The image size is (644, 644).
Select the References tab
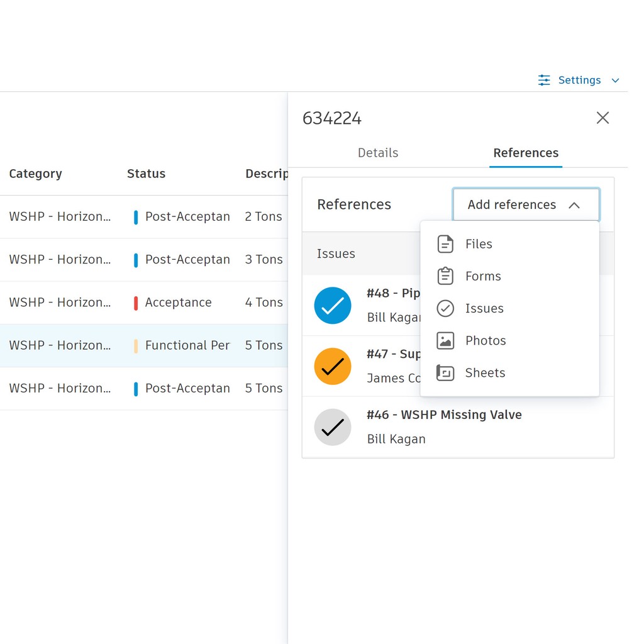526,153
